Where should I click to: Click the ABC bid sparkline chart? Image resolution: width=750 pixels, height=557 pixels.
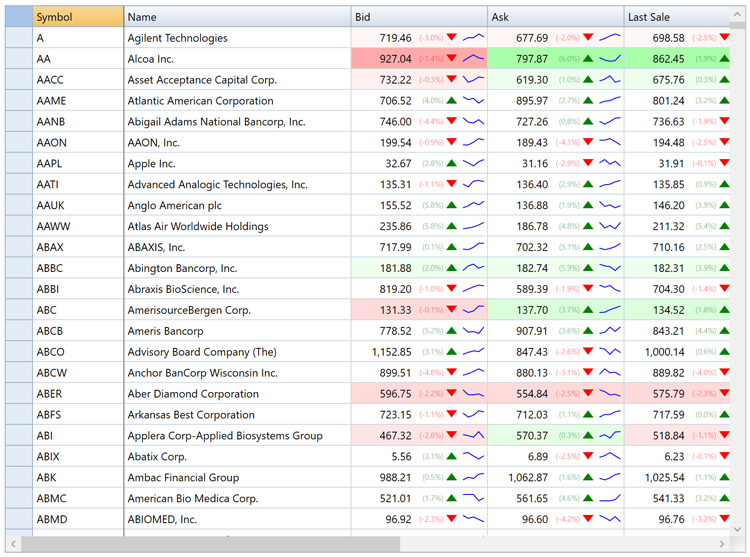(x=474, y=310)
